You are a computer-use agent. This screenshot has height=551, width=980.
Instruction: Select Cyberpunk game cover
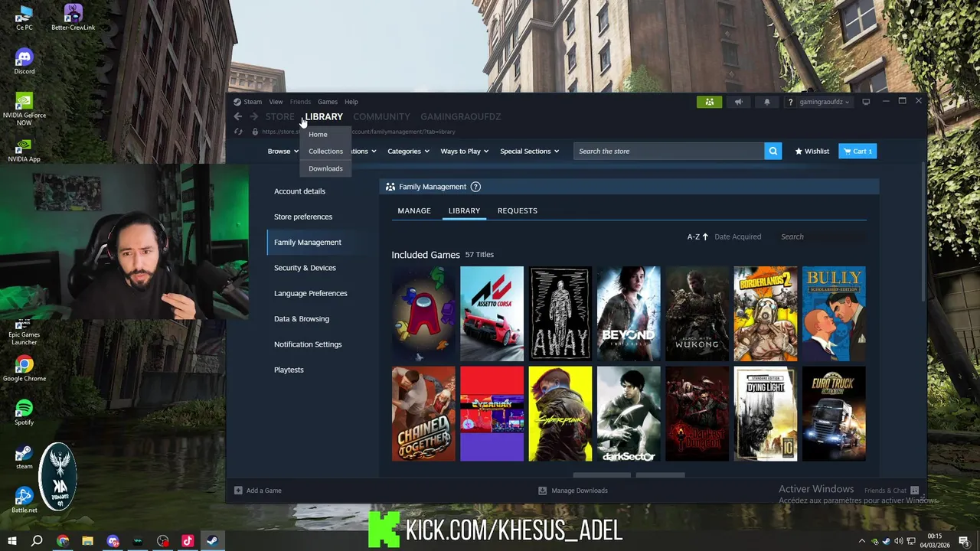coord(560,414)
